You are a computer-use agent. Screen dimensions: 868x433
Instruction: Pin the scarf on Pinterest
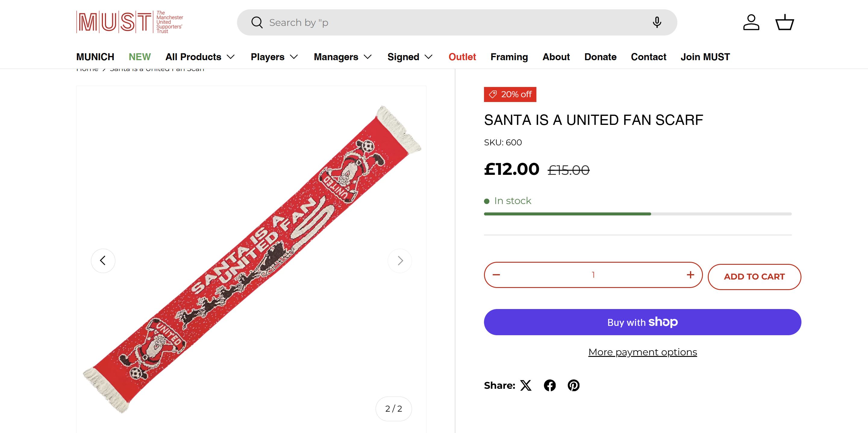573,385
